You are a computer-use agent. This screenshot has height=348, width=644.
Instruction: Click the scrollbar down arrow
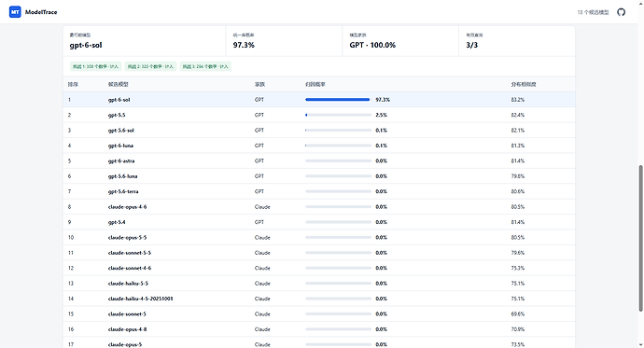pyautogui.click(x=640, y=345)
